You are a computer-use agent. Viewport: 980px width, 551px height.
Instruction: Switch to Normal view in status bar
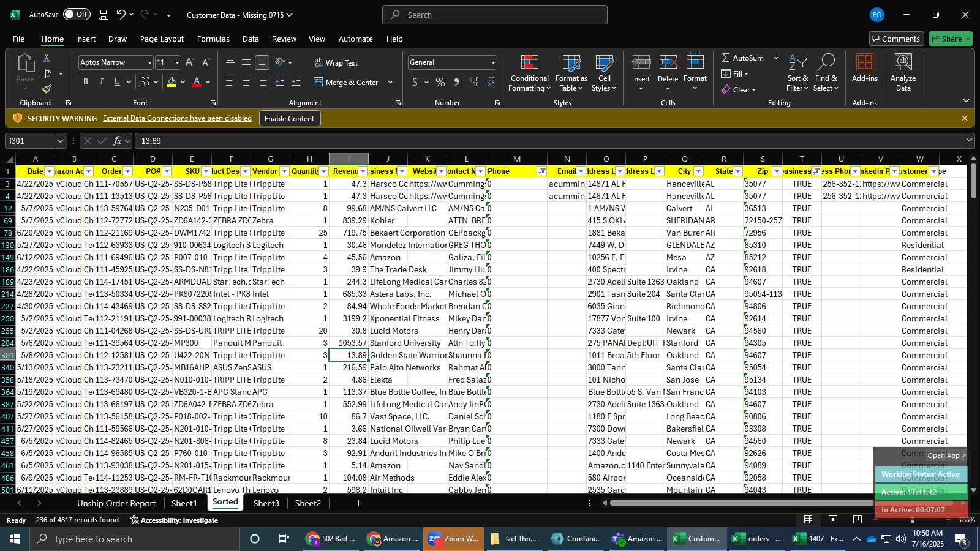(809, 519)
